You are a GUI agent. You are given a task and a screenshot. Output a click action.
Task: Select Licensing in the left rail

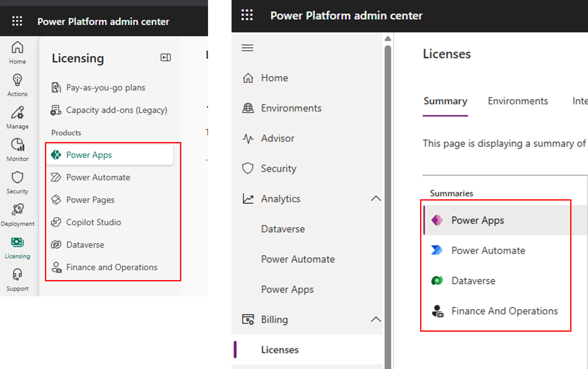[17, 247]
